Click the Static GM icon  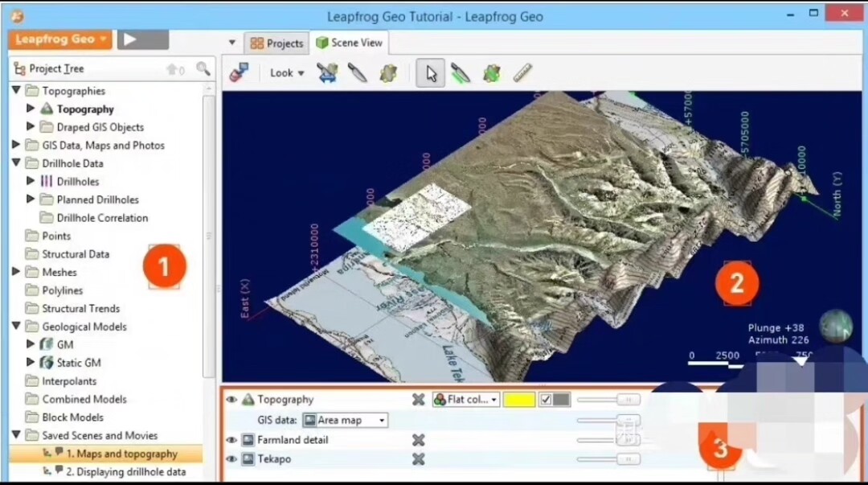click(47, 363)
